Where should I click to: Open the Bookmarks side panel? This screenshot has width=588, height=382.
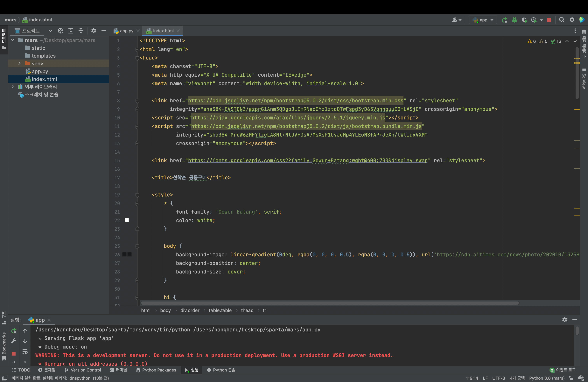(4, 346)
